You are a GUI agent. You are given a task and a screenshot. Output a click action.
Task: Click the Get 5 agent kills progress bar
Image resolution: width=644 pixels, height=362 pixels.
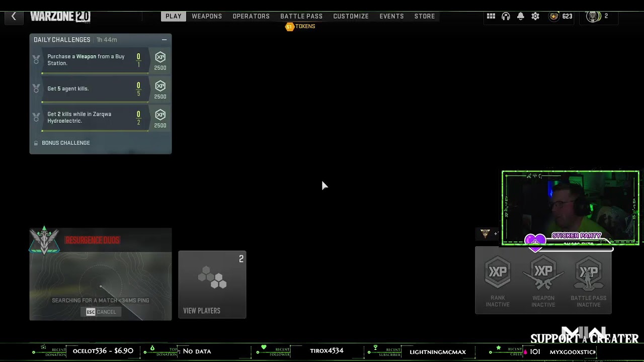coord(95,103)
